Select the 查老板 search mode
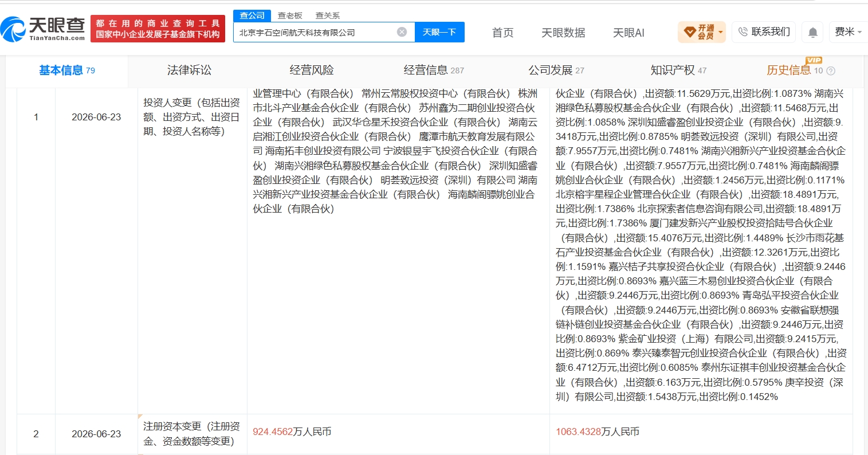 tap(290, 15)
